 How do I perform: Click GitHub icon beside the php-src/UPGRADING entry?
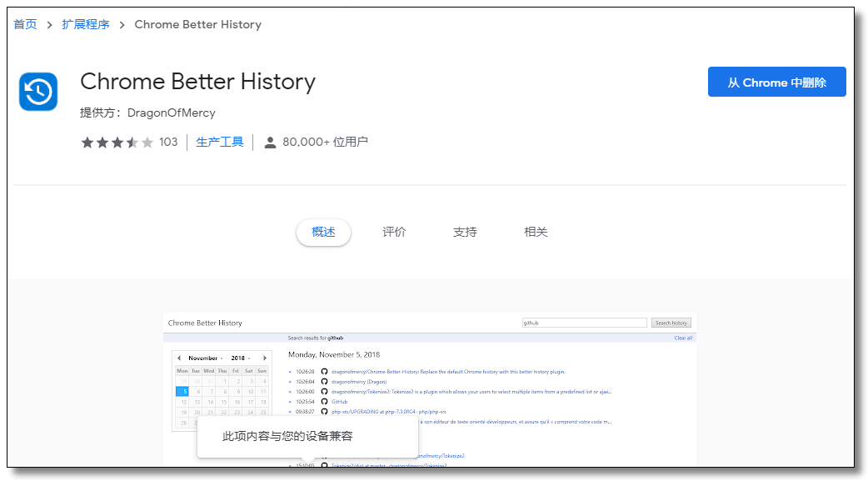(x=324, y=412)
